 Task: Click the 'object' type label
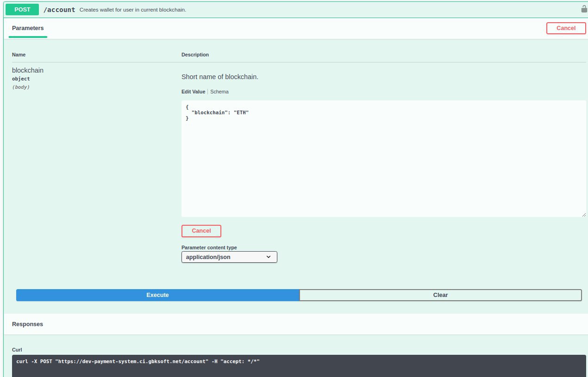point(21,79)
